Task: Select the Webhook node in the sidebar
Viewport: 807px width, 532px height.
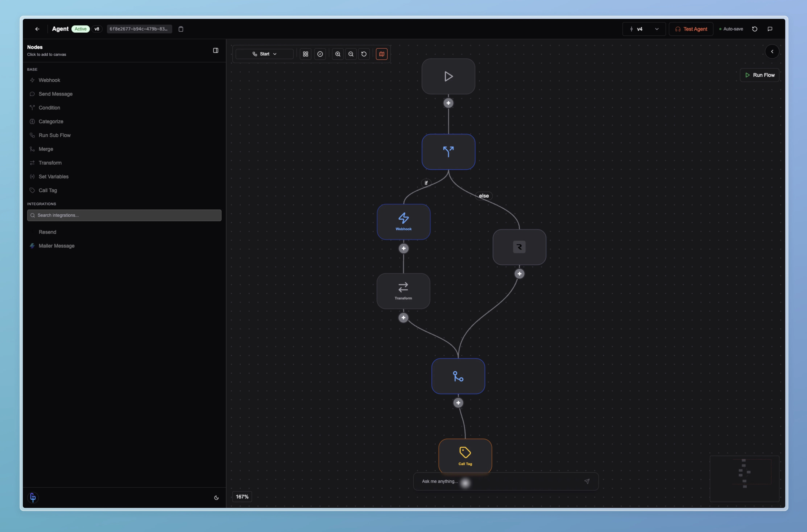Action: point(49,80)
